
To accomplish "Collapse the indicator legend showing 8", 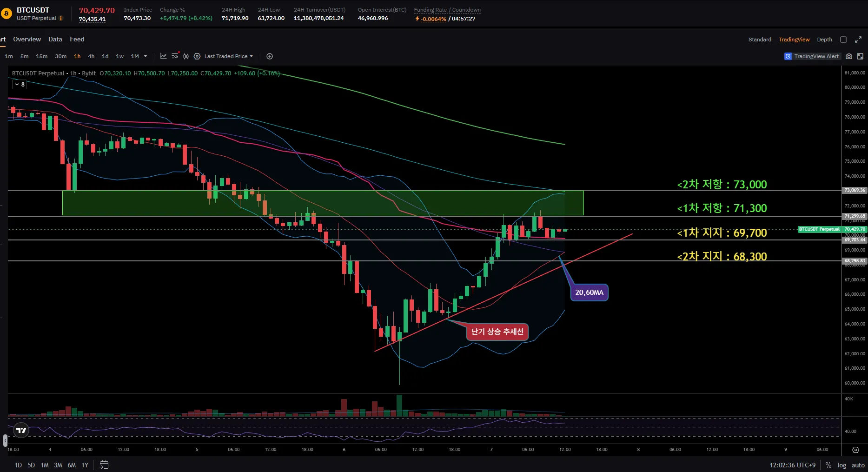I will click(x=20, y=85).
